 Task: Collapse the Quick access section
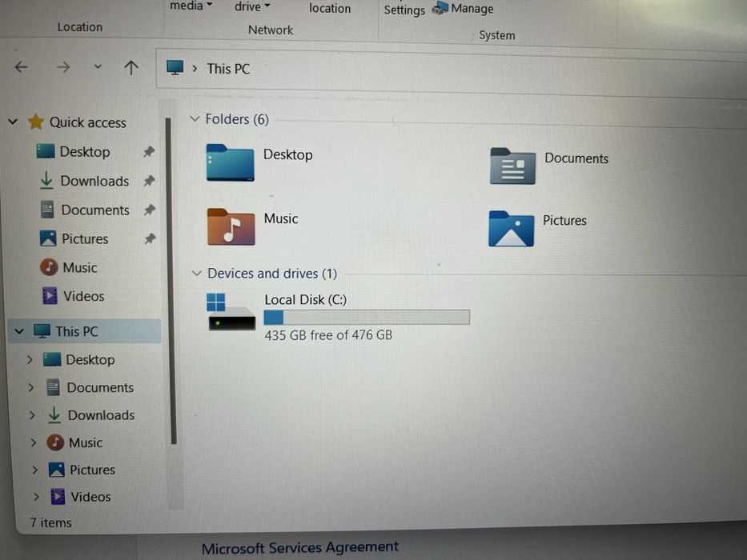point(13,122)
